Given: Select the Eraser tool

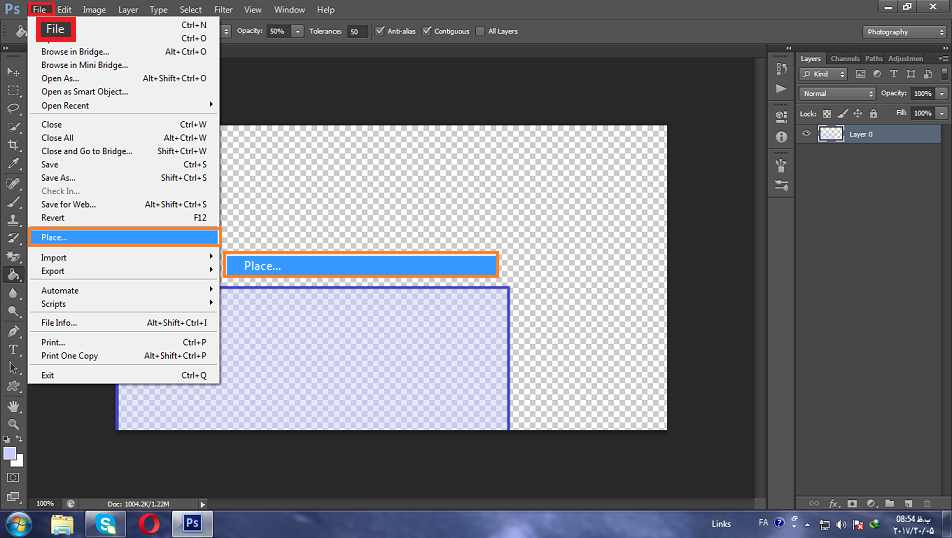Looking at the screenshot, I should (x=13, y=256).
